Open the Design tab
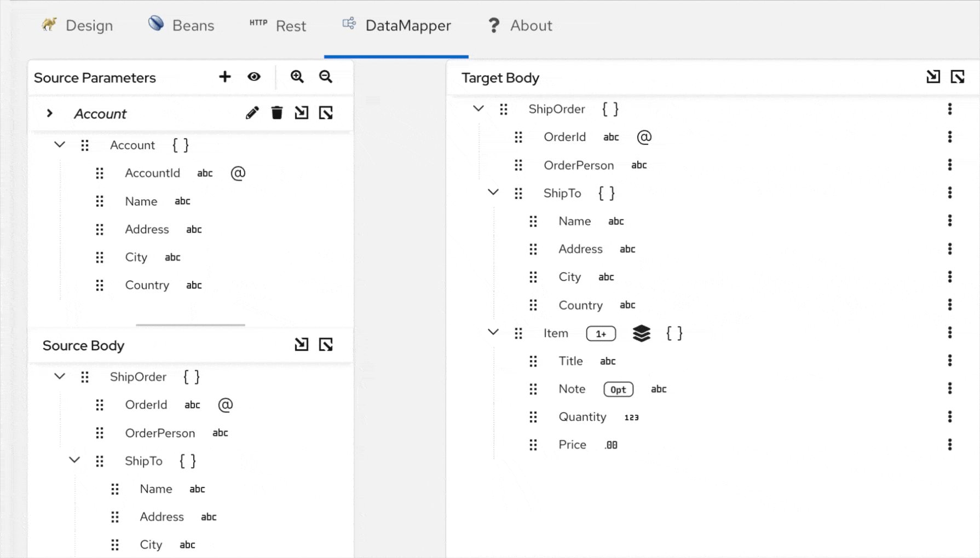The width and height of the screenshot is (980, 558). (x=77, y=26)
